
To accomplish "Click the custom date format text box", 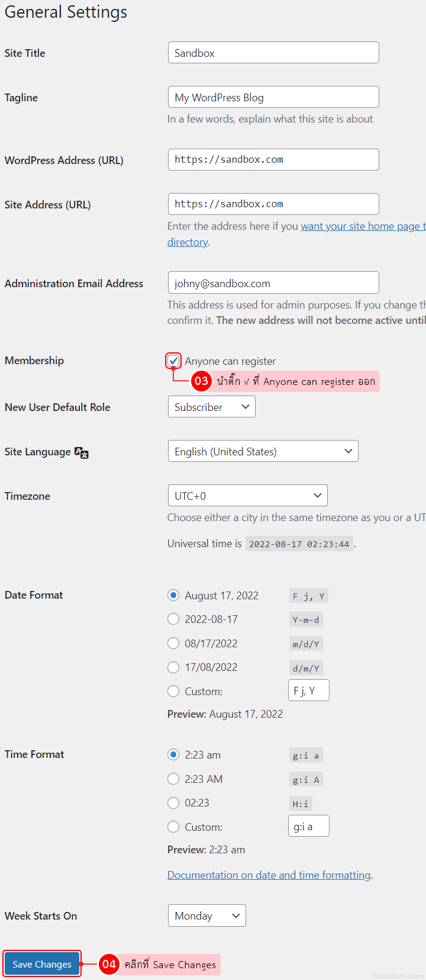I will click(308, 690).
